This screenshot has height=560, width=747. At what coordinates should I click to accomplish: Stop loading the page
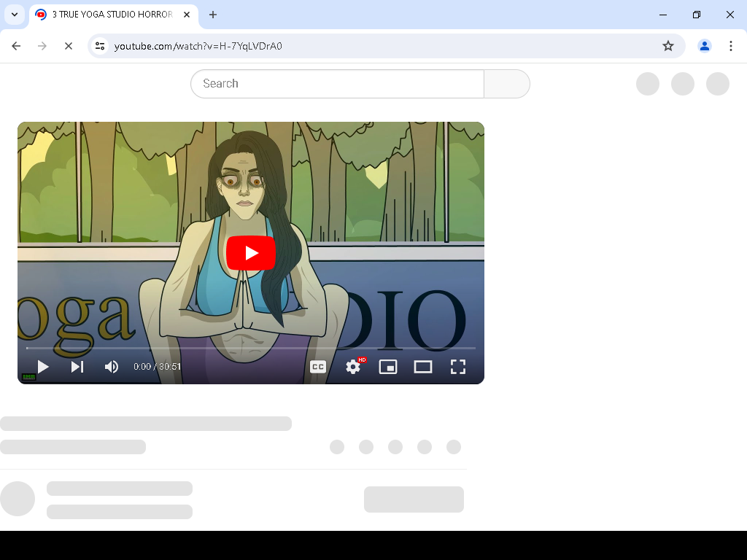tap(69, 46)
